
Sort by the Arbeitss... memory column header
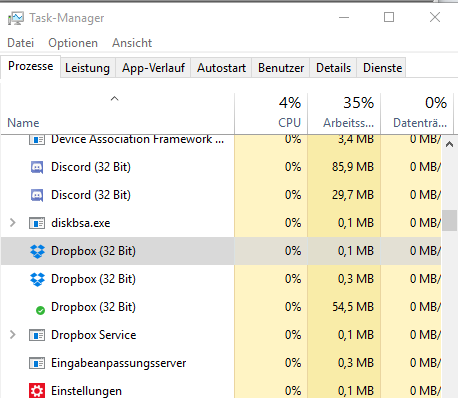pyautogui.click(x=344, y=114)
